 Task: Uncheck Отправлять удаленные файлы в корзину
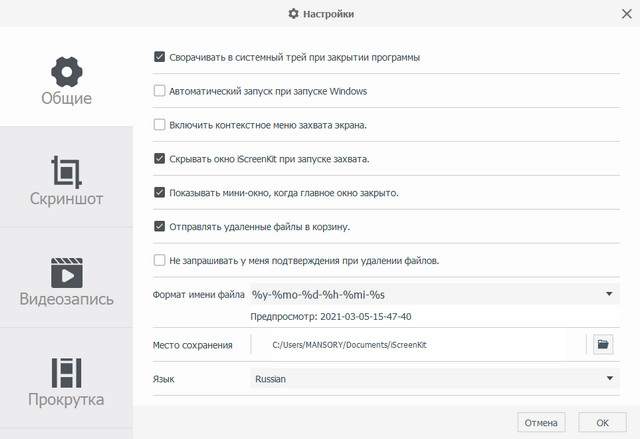(x=159, y=226)
